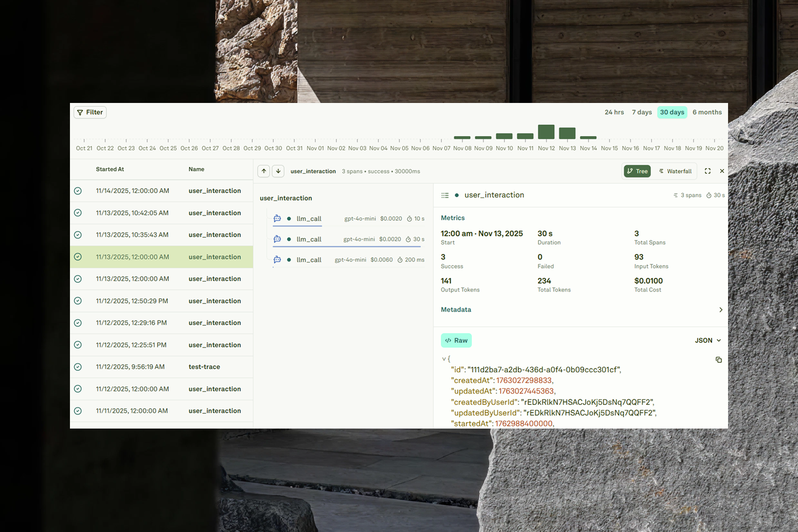This screenshot has height=532, width=798.
Task: Close the trace details panel
Action: pos(722,171)
